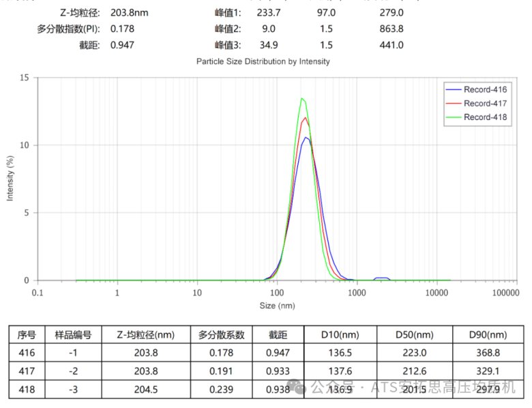
Task: Select the D50(nm) column header
Action: point(414,335)
